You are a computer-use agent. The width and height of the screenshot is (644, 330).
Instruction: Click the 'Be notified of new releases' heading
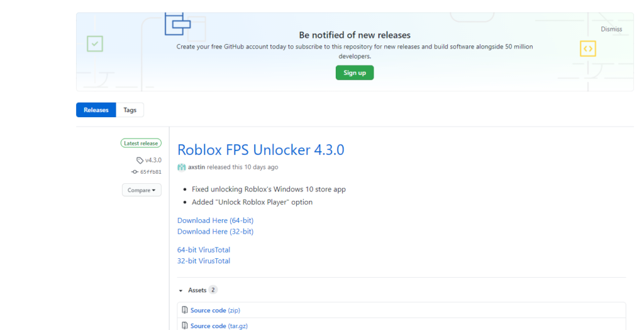click(355, 35)
